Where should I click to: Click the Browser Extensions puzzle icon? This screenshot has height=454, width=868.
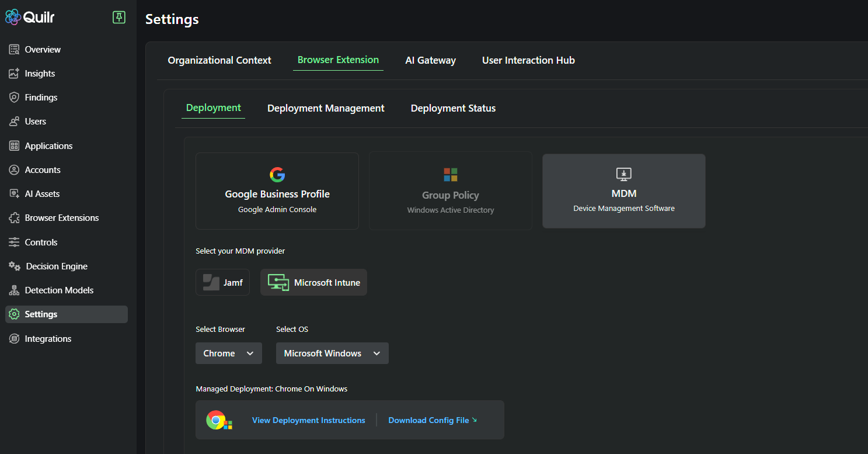[15, 218]
